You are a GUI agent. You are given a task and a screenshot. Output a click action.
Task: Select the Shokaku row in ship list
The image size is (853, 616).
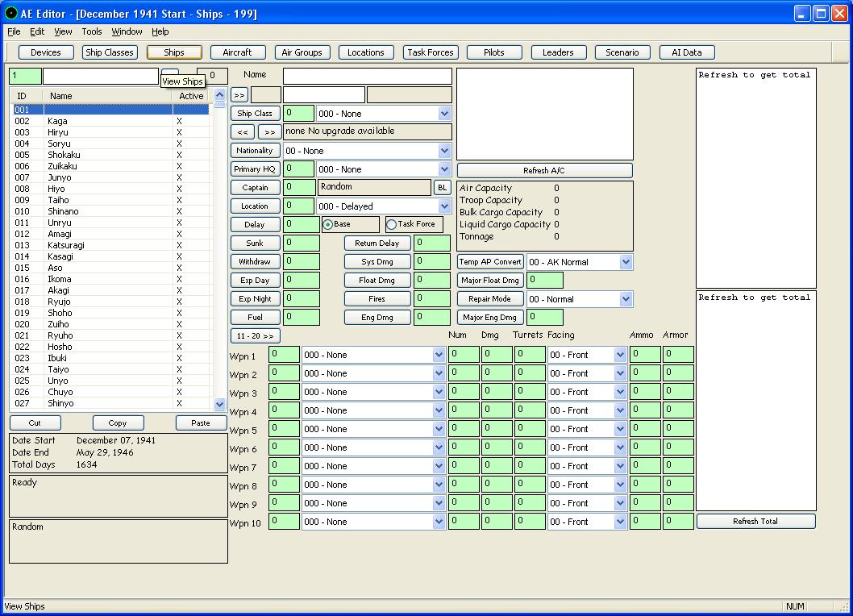(x=111, y=155)
